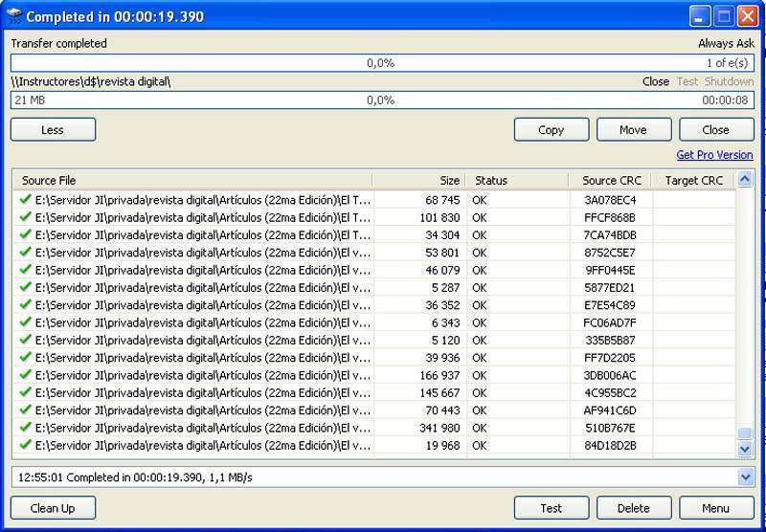Click the green checkmark of the 5 120 row

click(26, 340)
